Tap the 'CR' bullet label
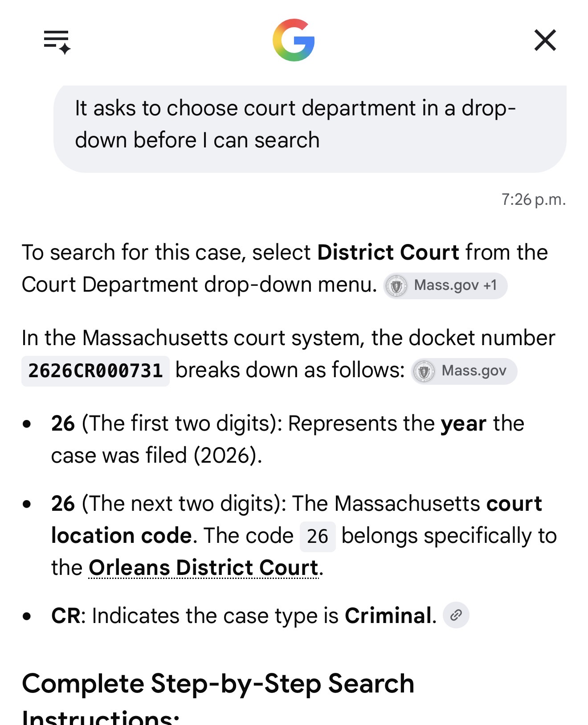This screenshot has height=725, width=588. (x=66, y=616)
